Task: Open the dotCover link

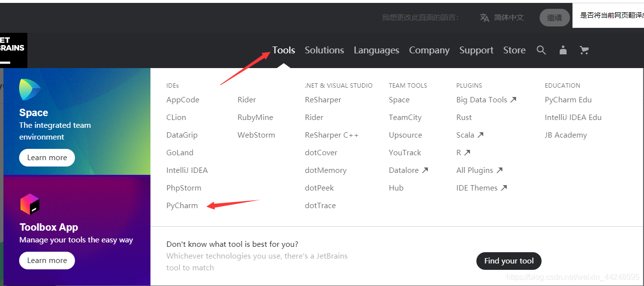Action: point(321,153)
